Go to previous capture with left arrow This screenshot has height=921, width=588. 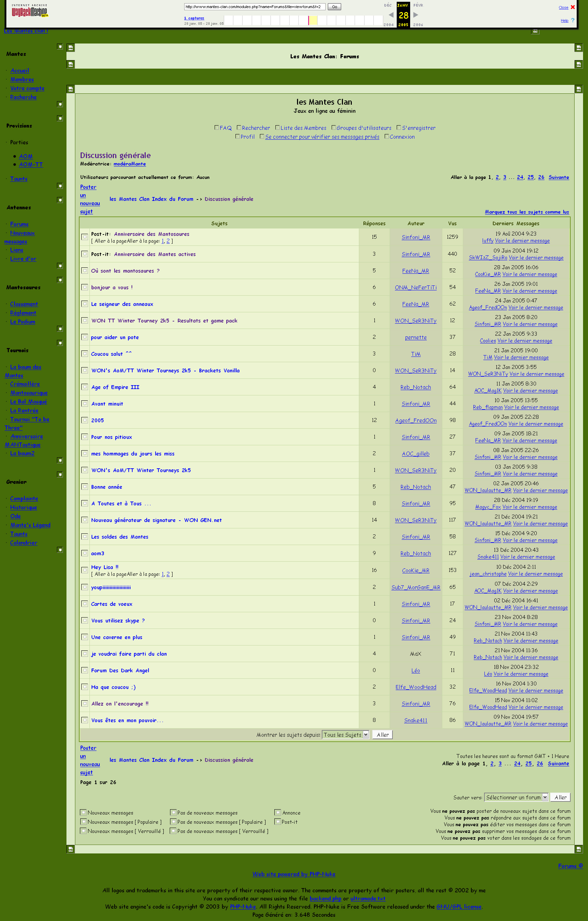(x=391, y=15)
